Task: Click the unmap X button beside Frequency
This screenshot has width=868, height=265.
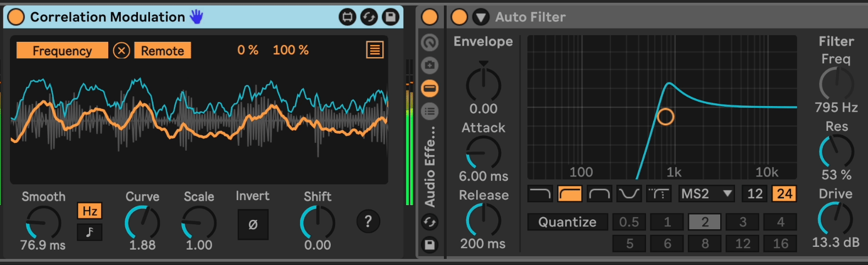Action: click(x=121, y=51)
